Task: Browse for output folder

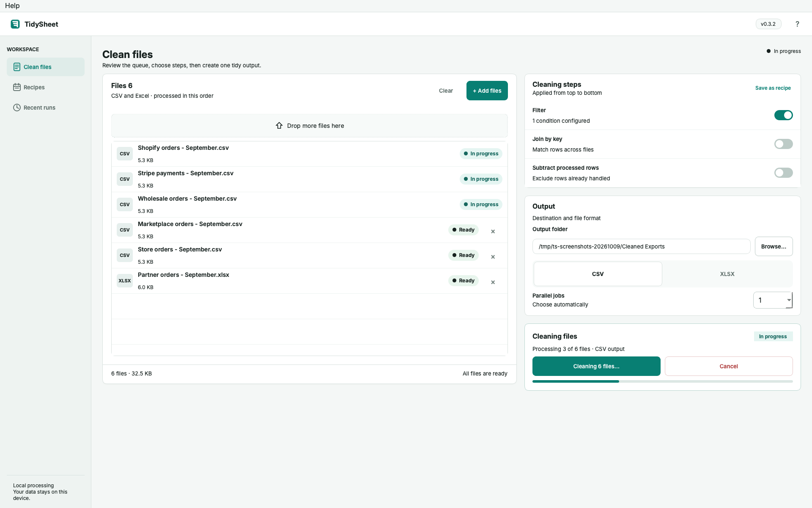Action: [x=774, y=246]
